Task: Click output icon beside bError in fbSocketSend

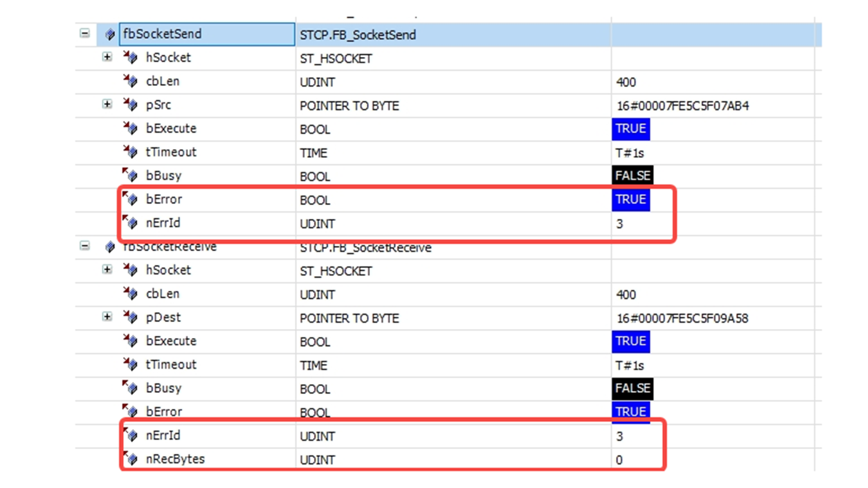Action: click(x=131, y=199)
